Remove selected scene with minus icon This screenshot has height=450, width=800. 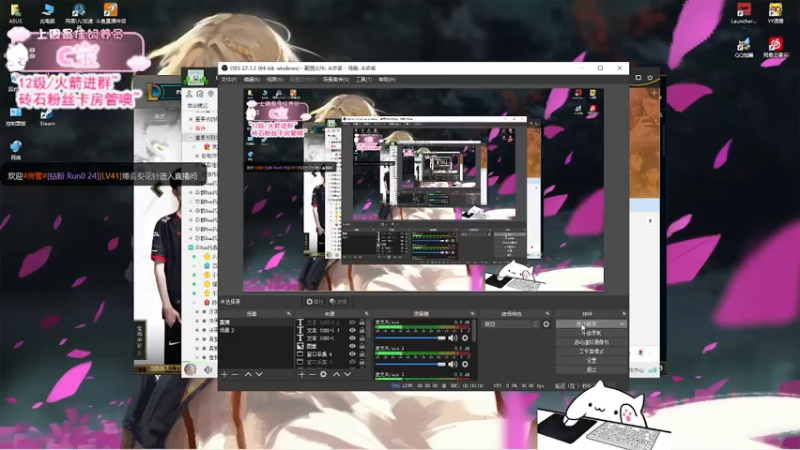coord(235,374)
